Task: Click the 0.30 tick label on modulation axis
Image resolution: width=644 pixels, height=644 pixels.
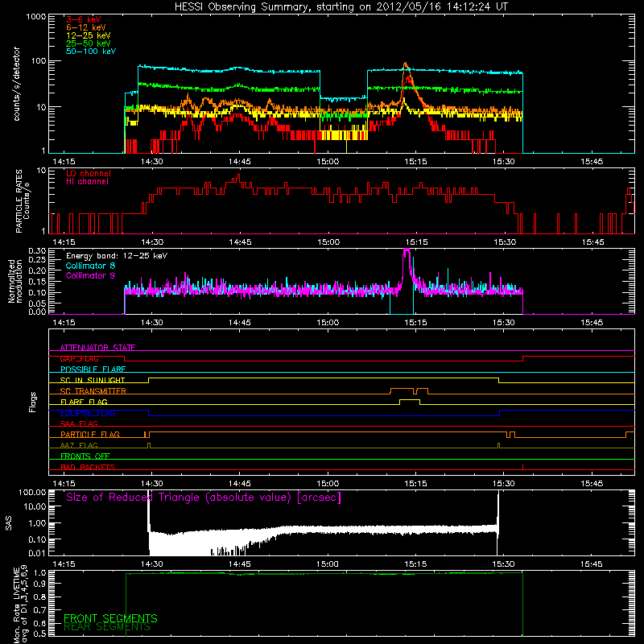Action: [x=37, y=251]
